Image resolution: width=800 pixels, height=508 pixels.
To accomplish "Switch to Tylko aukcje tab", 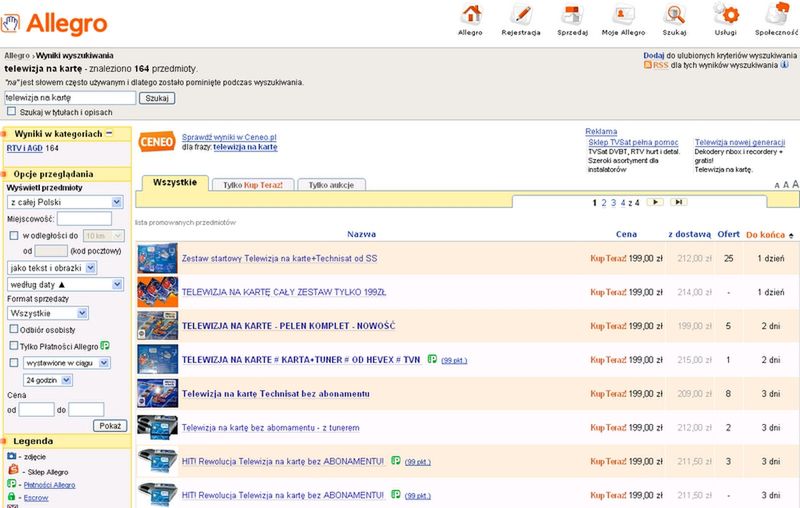I will (x=331, y=185).
